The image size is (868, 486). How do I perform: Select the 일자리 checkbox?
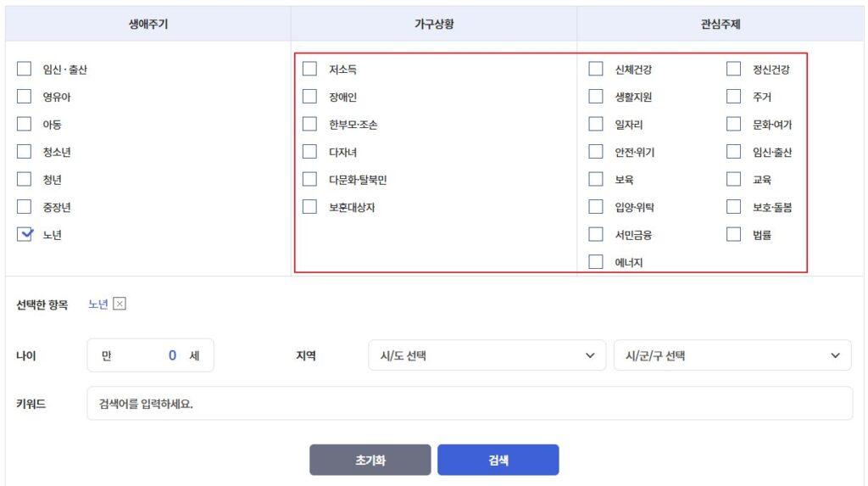click(597, 125)
